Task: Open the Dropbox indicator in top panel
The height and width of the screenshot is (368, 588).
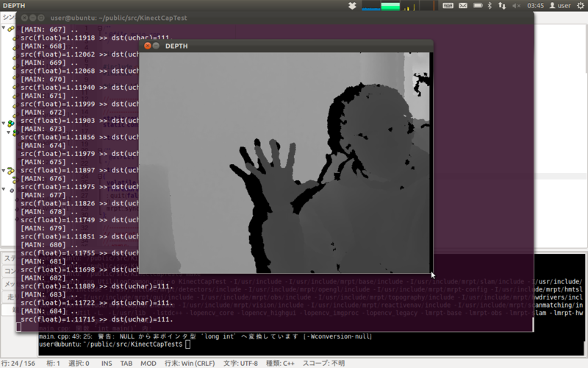Action: coord(352,6)
